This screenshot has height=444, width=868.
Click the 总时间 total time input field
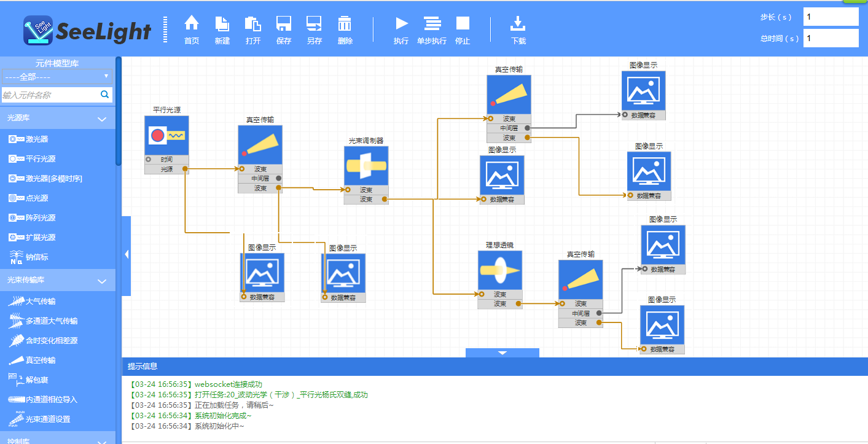click(831, 38)
